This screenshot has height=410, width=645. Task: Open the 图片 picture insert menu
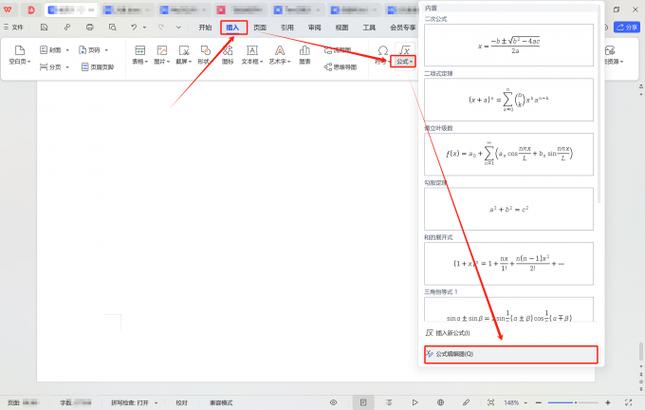pos(162,55)
